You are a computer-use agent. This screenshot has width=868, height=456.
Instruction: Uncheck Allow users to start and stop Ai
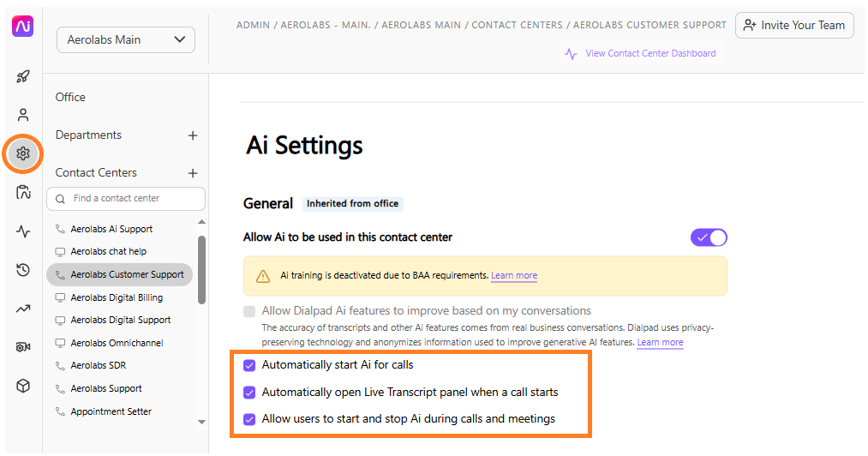249,419
